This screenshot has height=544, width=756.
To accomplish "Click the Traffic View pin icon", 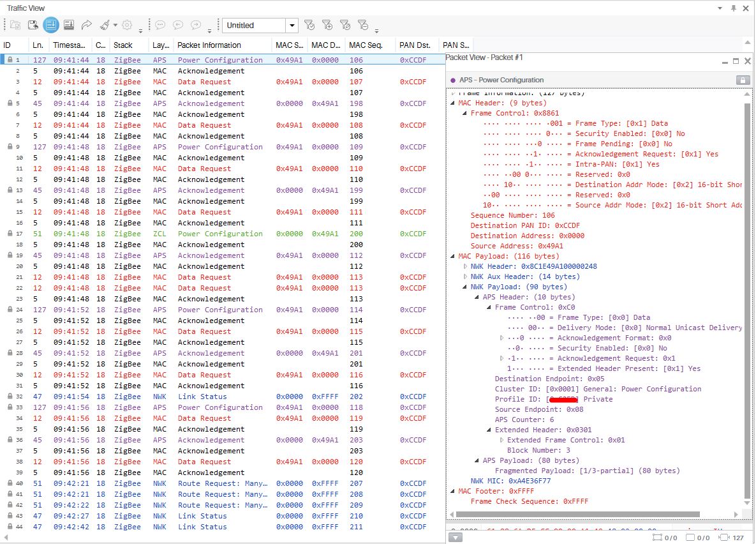I will (733, 8).
